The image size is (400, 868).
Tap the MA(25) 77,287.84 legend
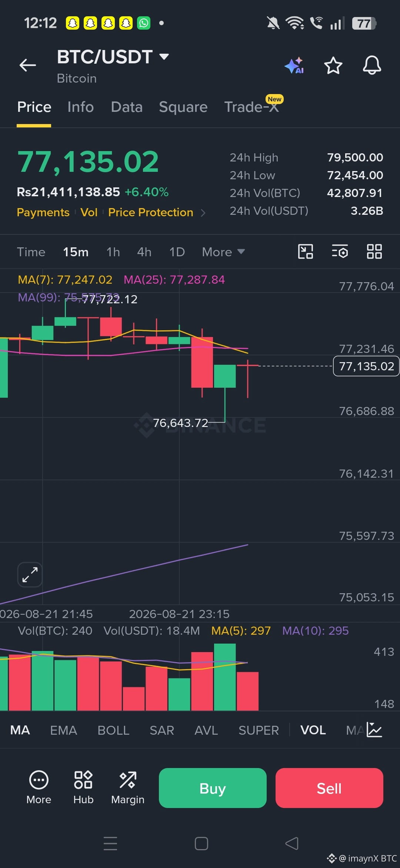(x=174, y=280)
